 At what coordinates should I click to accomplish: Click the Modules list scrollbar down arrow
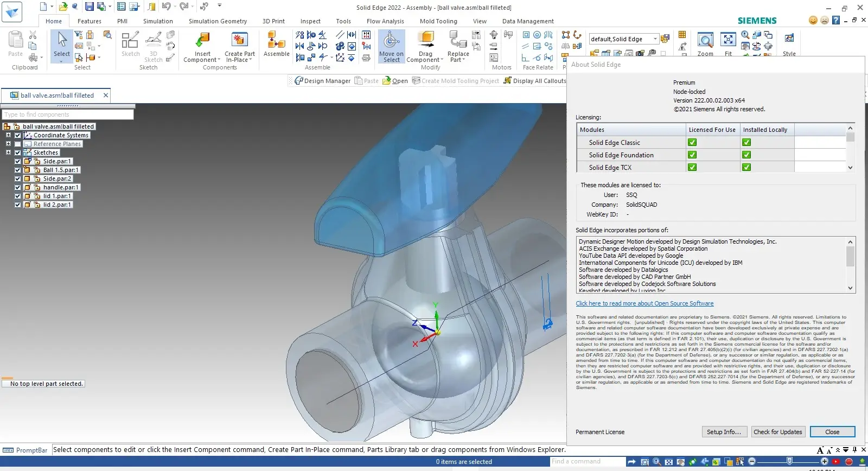[850, 168]
